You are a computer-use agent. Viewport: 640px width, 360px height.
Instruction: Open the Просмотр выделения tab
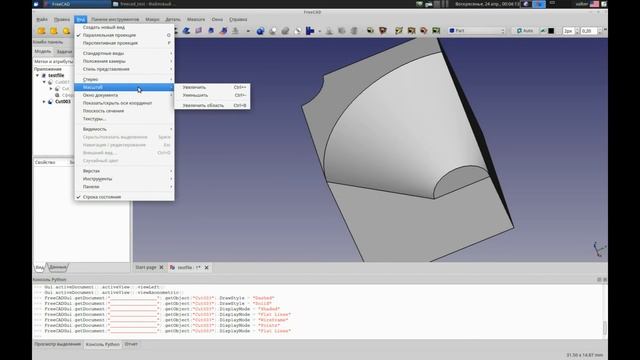(58, 344)
